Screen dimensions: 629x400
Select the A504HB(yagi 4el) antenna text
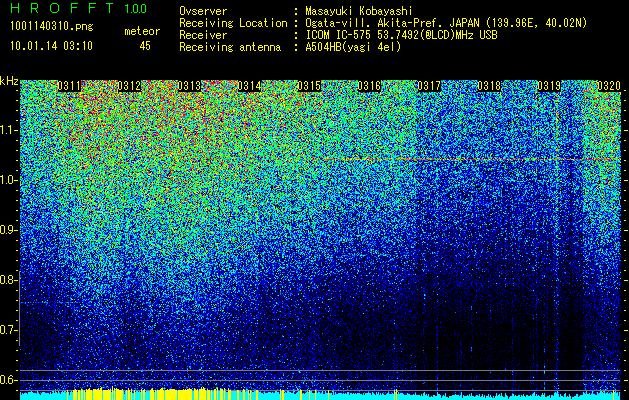(x=353, y=47)
